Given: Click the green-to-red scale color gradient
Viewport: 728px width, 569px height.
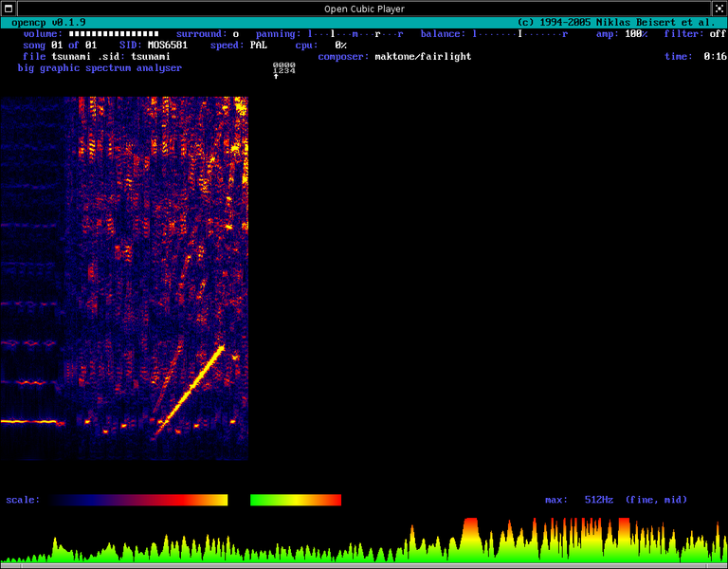Looking at the screenshot, I should click(296, 500).
